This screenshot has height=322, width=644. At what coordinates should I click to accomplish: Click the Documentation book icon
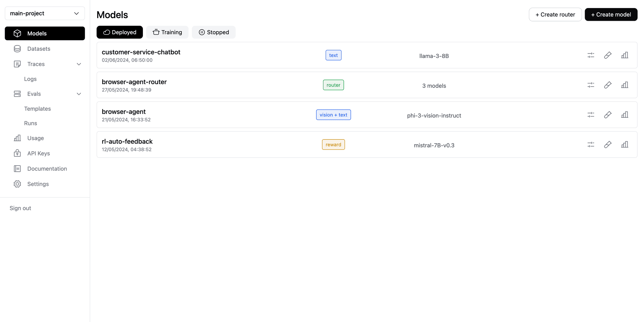[x=17, y=169]
